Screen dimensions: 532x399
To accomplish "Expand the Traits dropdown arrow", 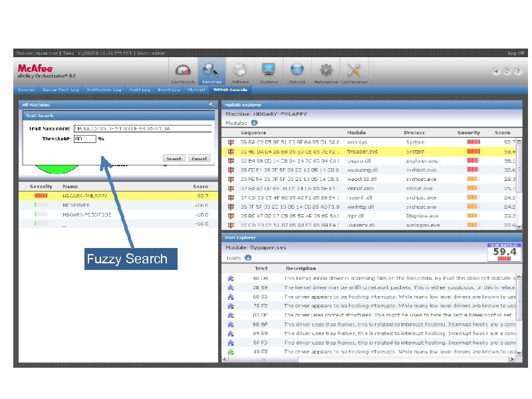I will (248, 258).
